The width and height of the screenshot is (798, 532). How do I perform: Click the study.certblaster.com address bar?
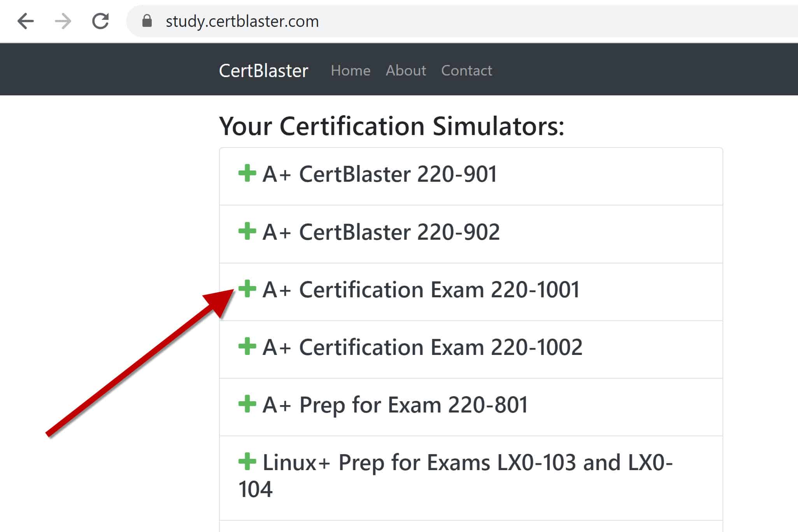click(463, 21)
